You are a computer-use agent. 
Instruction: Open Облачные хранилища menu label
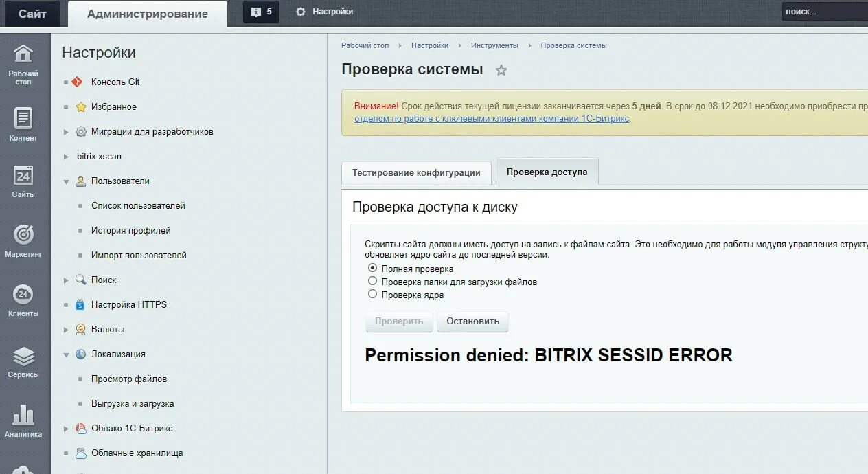coord(137,453)
